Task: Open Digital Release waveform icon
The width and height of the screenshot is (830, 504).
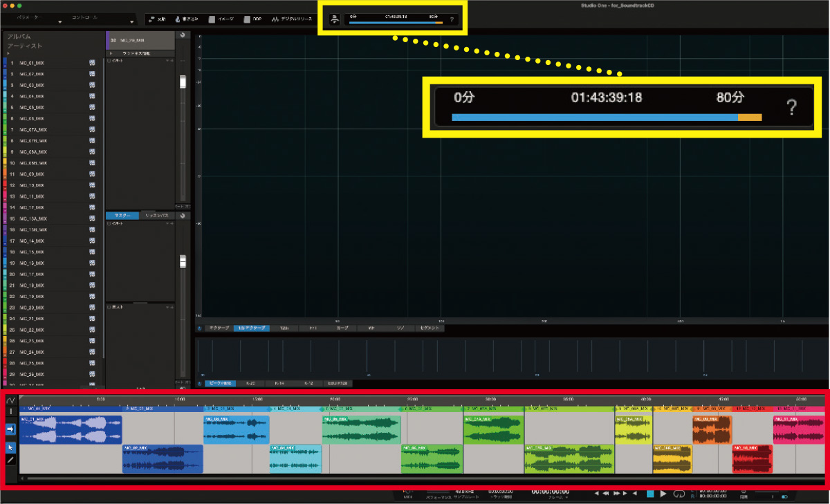Action: [275, 19]
